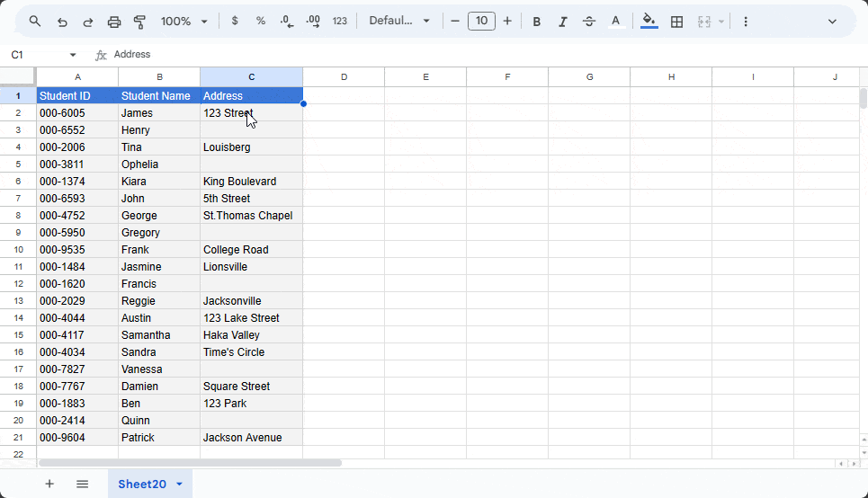Select the cell containing 000-1484
The height and width of the screenshot is (498, 868).
(77, 267)
